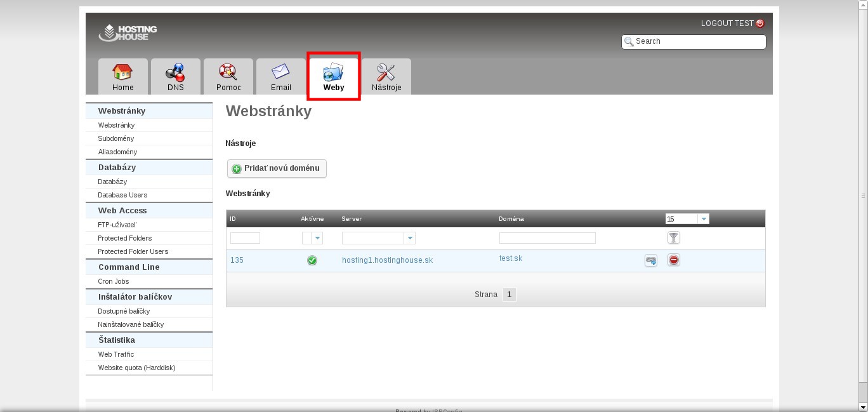Click the Search input field
Screen dimensions: 868x412
coord(698,41)
